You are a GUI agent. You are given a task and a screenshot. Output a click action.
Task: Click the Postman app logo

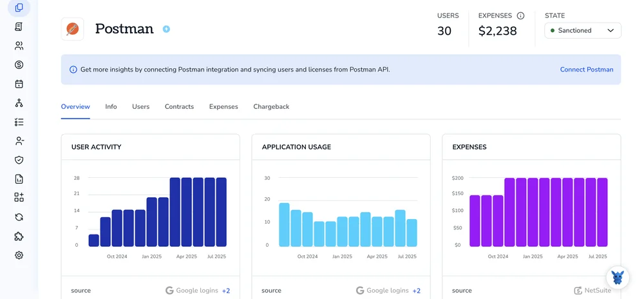point(72,29)
